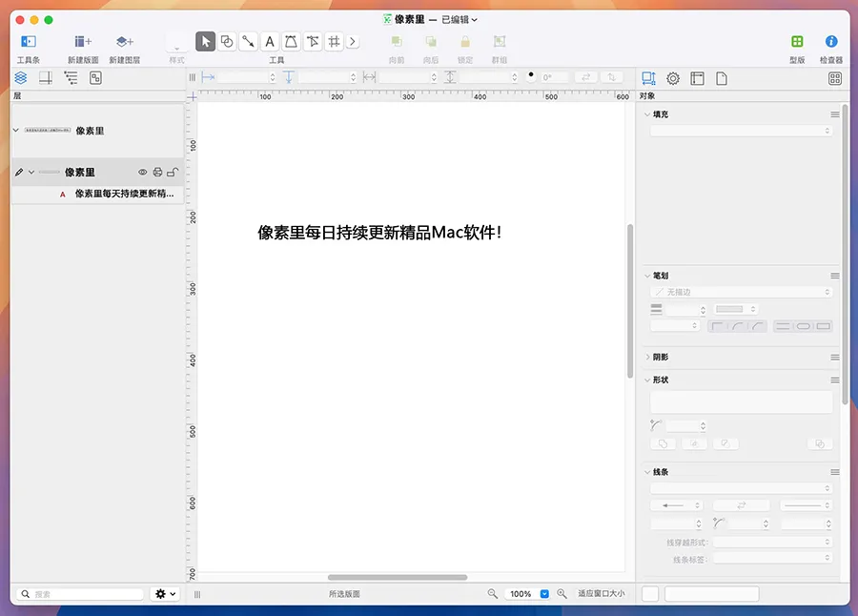Collapse the 填充 fill section
858x616 pixels.
click(648, 114)
